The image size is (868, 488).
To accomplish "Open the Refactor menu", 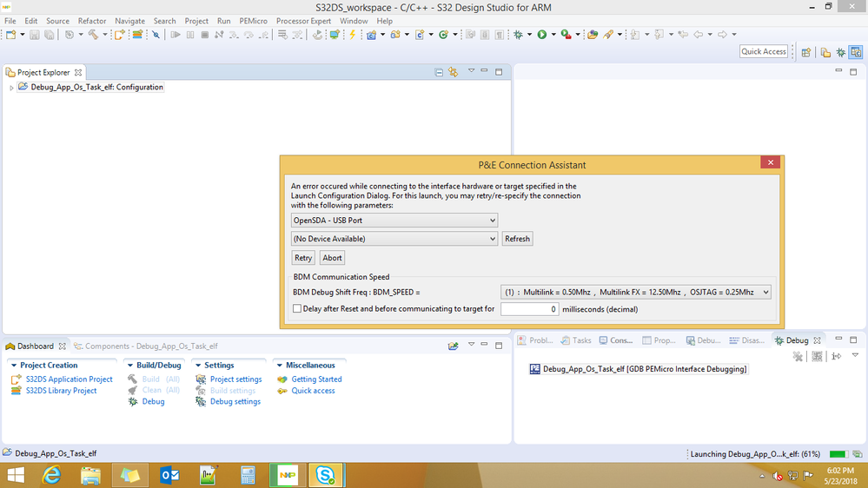I will 92,21.
